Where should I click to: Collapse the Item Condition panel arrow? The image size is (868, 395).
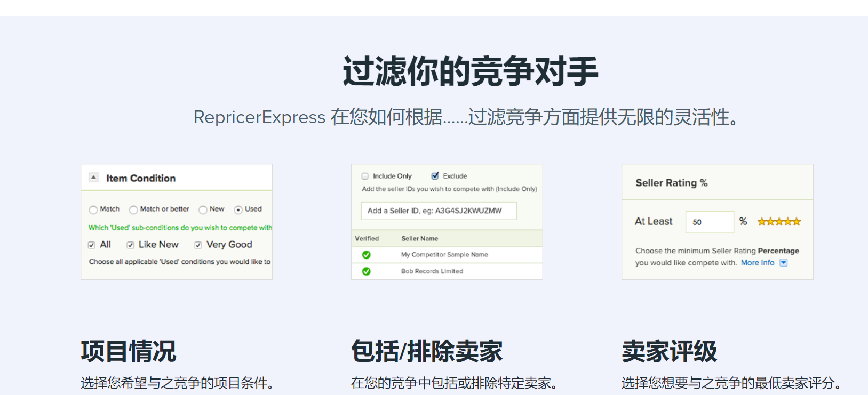click(x=93, y=178)
